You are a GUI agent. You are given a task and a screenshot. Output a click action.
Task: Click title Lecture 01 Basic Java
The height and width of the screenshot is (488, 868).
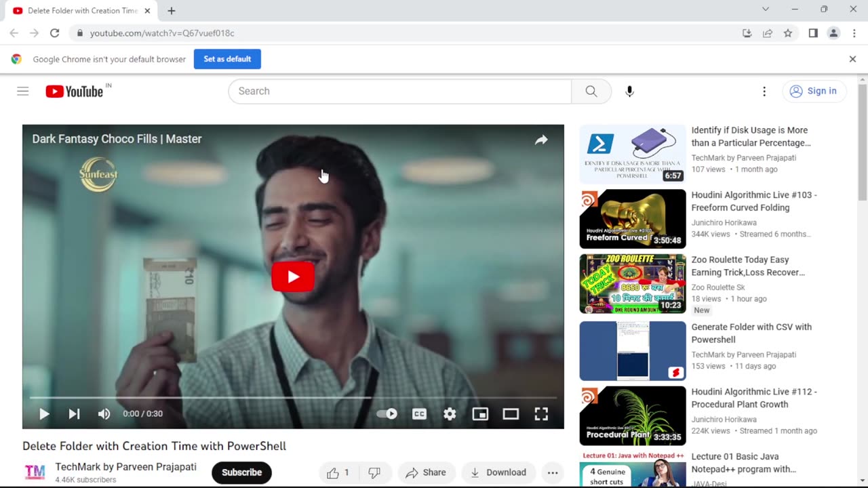(x=743, y=463)
